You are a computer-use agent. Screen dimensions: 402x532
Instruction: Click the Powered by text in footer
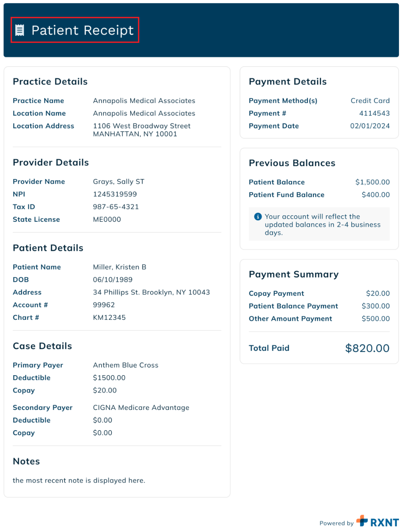click(x=337, y=523)
